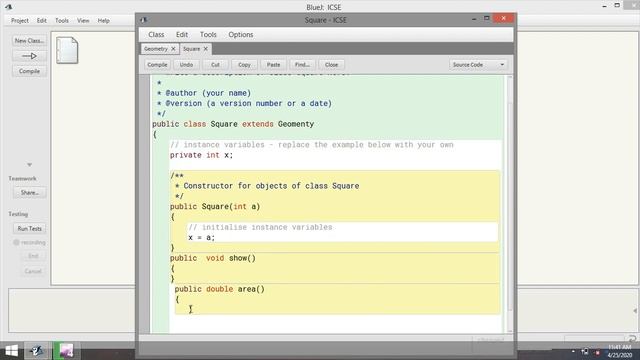Open Help menu in BlueJ main window
The image size is (640, 360).
coord(104,20)
